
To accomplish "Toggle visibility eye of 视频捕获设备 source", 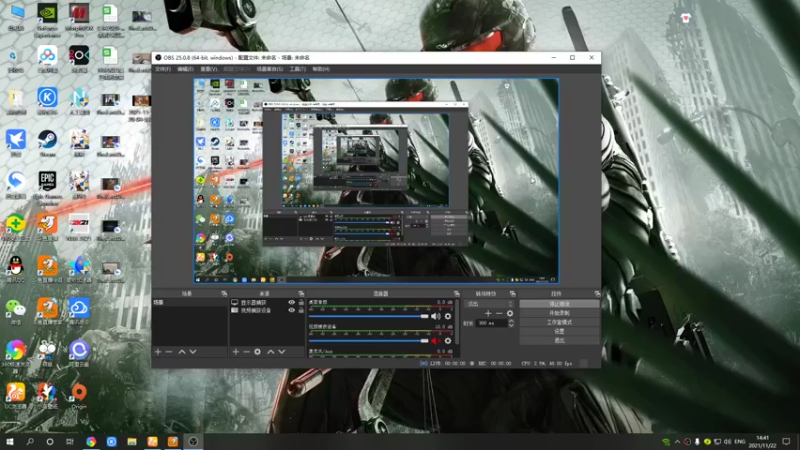I will click(291, 310).
